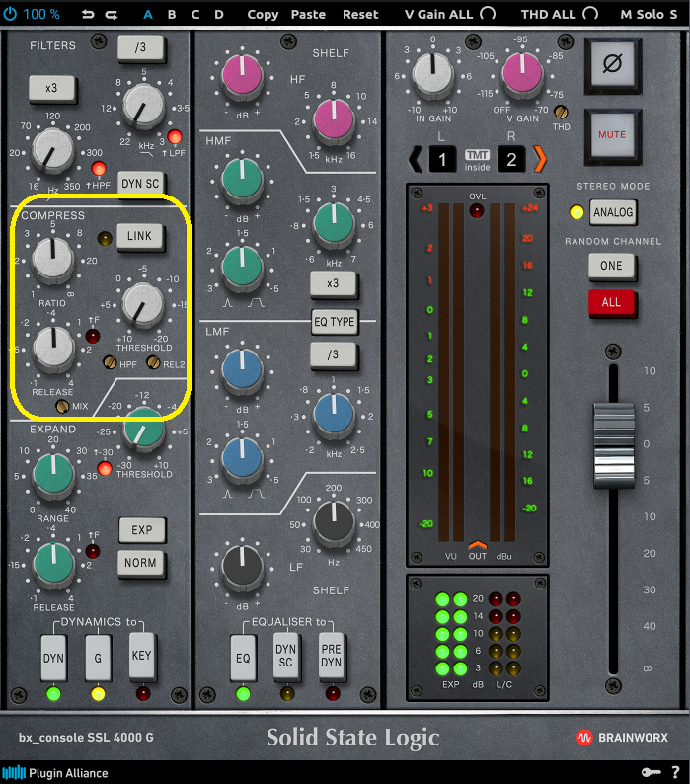Click the IN GAIN knob
The width and height of the screenshot is (690, 784).
click(x=432, y=74)
